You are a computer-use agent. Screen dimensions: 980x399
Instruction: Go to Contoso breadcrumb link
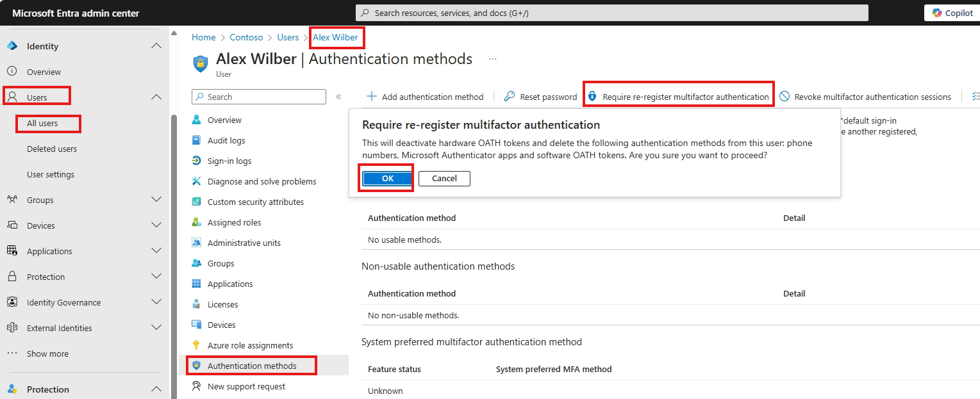pos(246,37)
